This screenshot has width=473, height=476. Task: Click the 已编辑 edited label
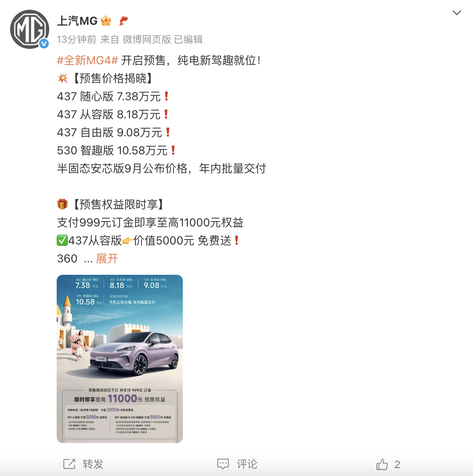coord(188,39)
